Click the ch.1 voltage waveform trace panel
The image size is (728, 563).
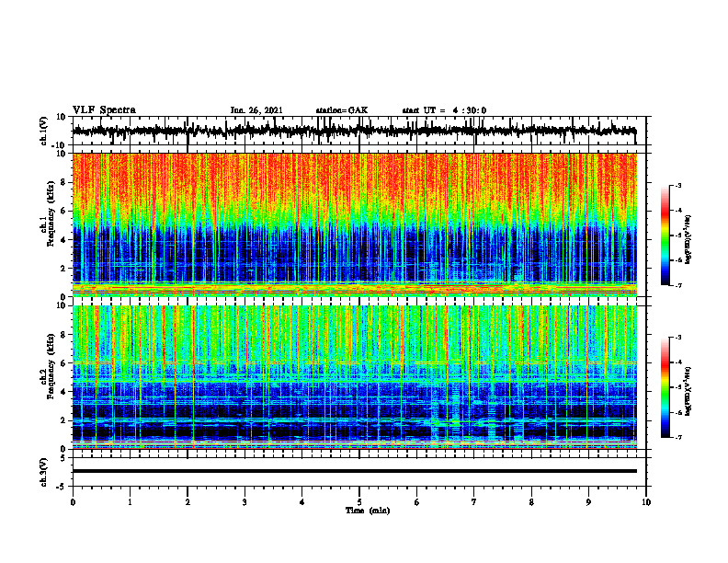358,131
